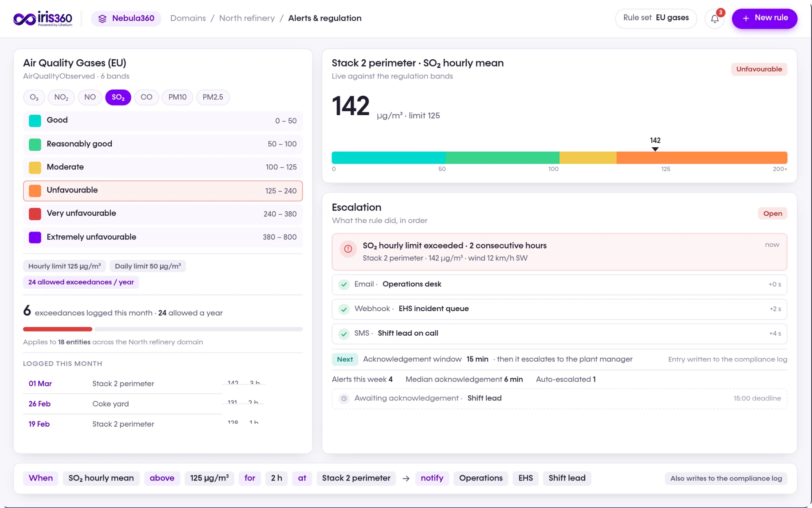
Task: Click the Good band cyan swatch
Action: 35,121
